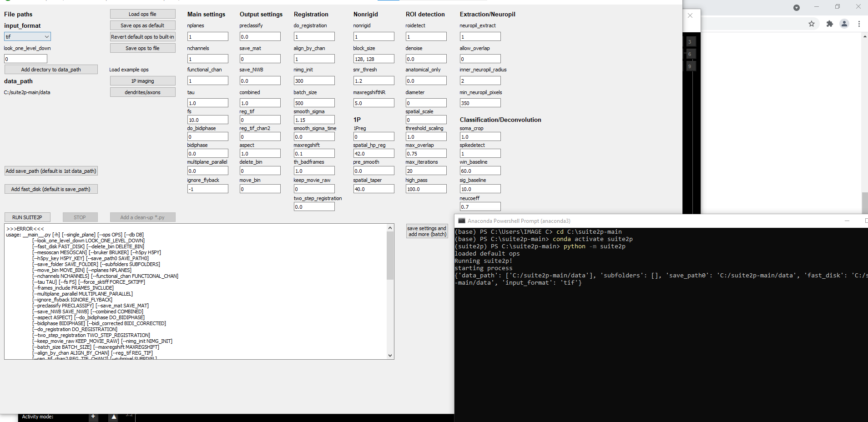This screenshot has height=422, width=868.
Task: Load the 1P imaging example ops
Action: coord(142,80)
